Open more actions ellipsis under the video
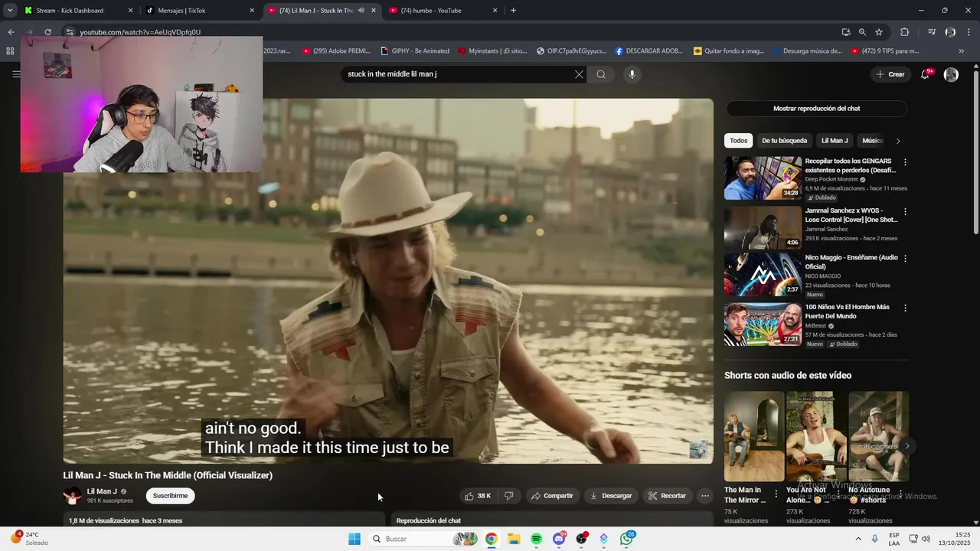The height and width of the screenshot is (551, 980). [705, 496]
